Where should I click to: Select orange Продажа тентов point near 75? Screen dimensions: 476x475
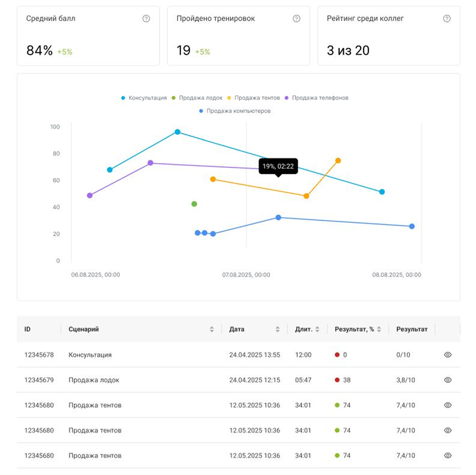pos(338,161)
